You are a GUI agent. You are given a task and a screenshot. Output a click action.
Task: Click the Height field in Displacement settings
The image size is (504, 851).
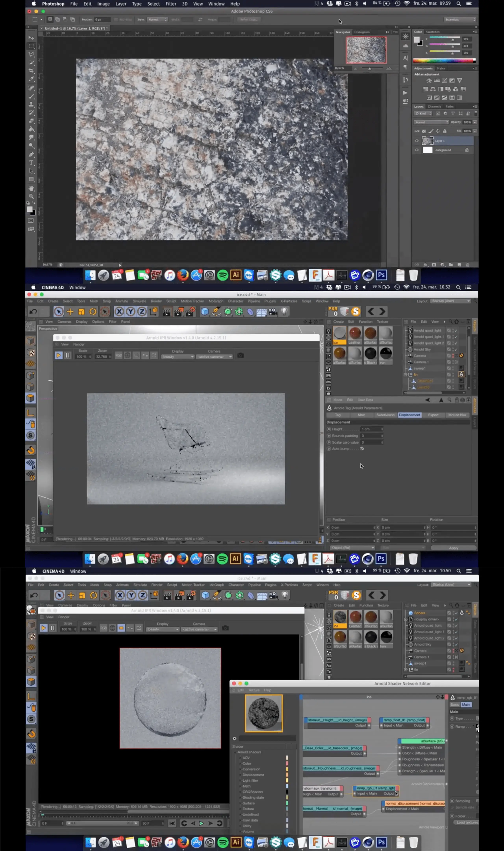click(372, 429)
